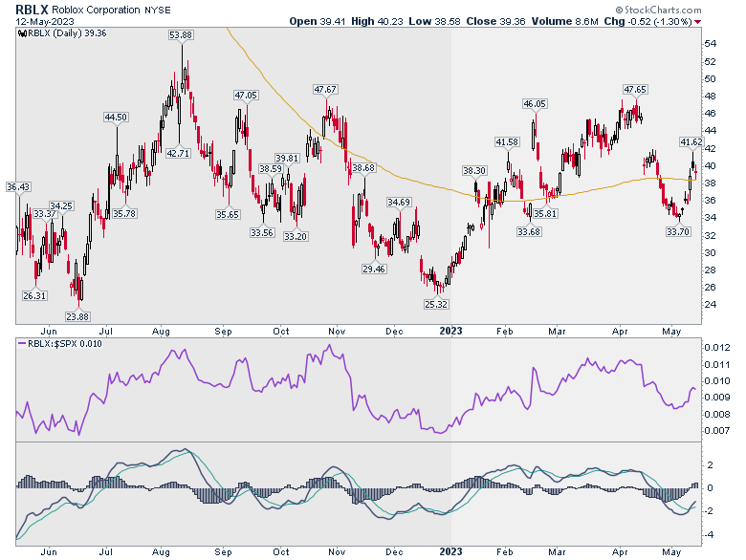The image size is (746, 560).
Task: Click the 39.81 price label
Action: coord(287,159)
